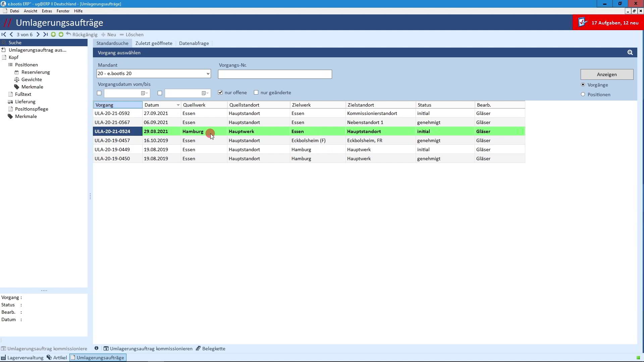Go to next record arrow
The image size is (644, 362).
tap(38, 35)
